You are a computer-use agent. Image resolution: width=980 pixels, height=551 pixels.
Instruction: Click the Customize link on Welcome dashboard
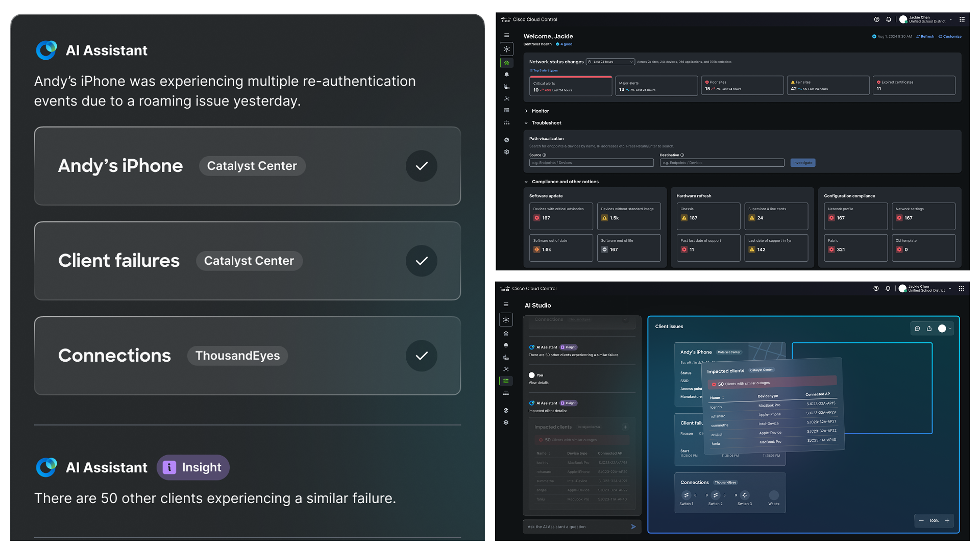(950, 36)
